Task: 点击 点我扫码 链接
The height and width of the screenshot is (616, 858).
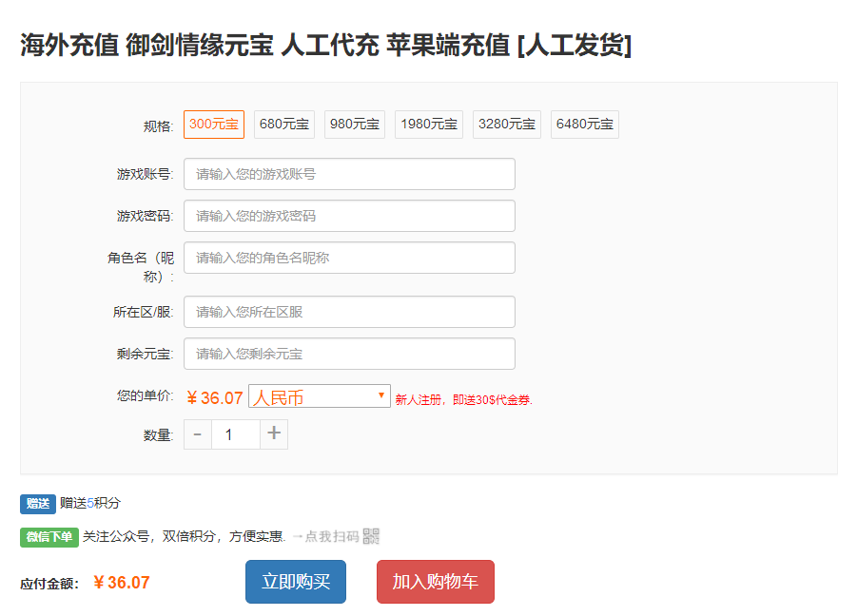Action: [x=335, y=536]
